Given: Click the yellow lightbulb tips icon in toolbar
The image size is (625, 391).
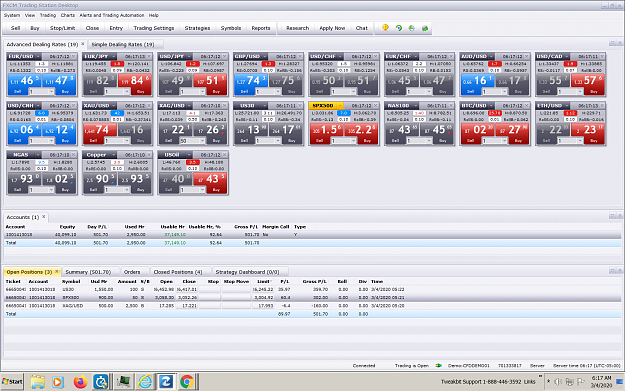Looking at the screenshot, I should pyautogui.click(x=385, y=28).
